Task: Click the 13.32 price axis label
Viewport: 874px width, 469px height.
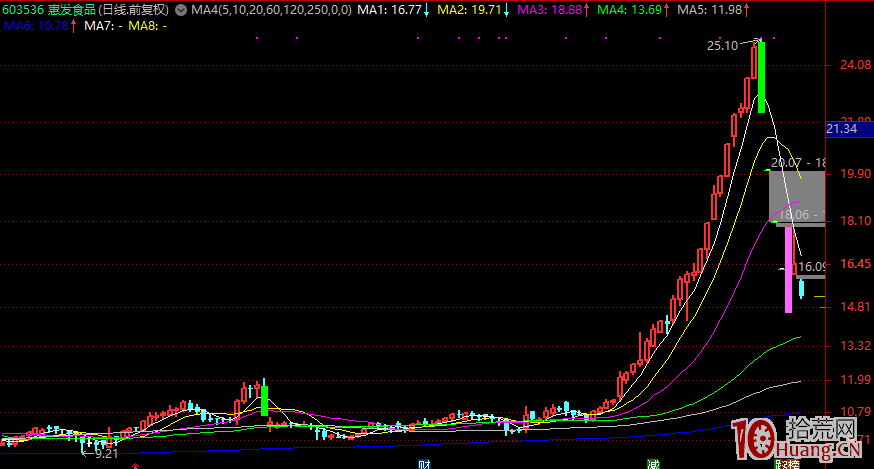Action: coord(856,346)
